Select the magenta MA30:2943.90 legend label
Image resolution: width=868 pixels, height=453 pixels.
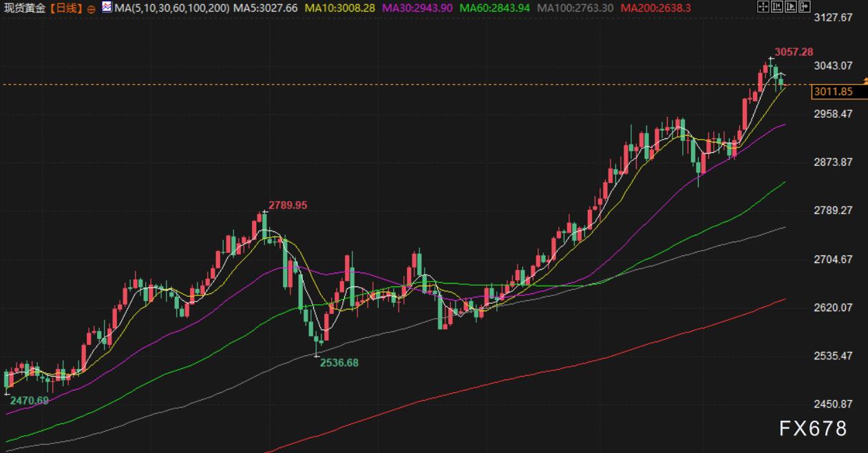click(417, 8)
